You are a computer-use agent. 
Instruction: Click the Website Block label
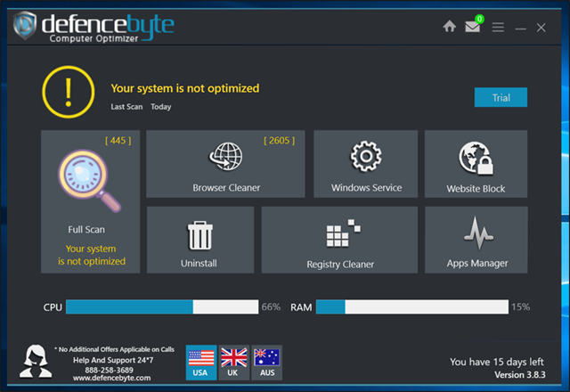(476, 189)
